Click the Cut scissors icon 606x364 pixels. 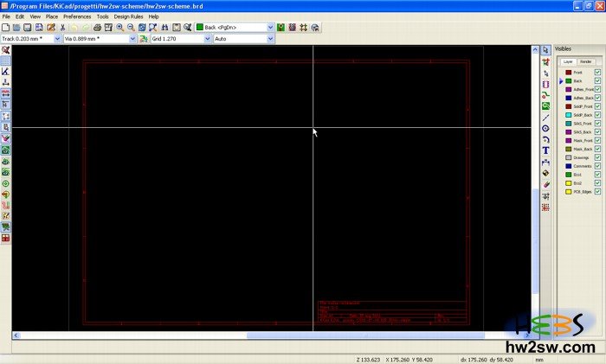(62, 28)
